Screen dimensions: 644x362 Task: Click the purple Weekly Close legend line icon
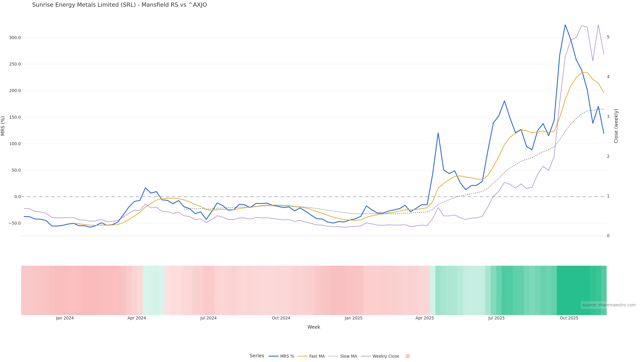pyautogui.click(x=366, y=356)
